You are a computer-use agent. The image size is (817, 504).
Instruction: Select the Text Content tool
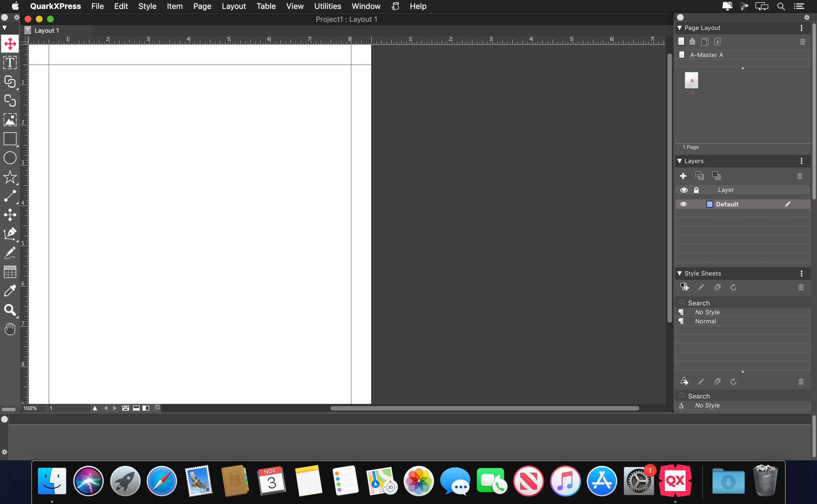coord(10,62)
